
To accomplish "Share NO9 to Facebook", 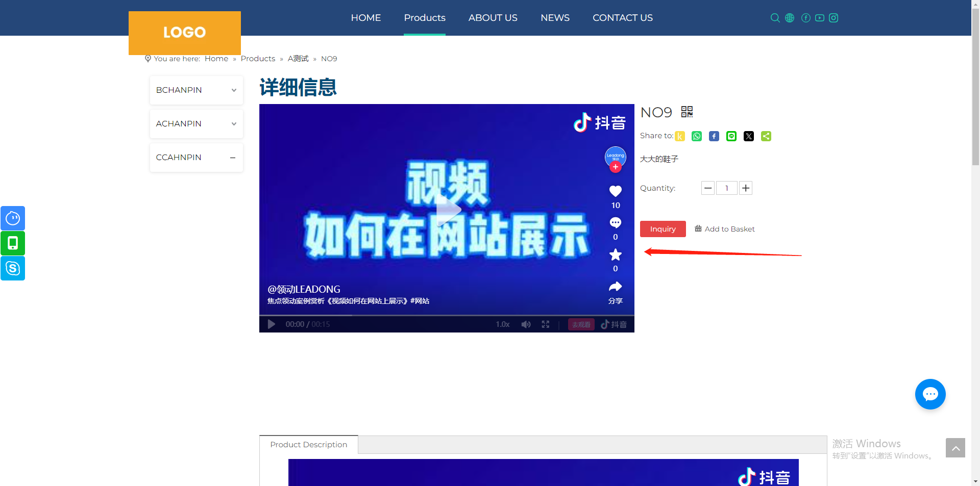I will pos(714,136).
